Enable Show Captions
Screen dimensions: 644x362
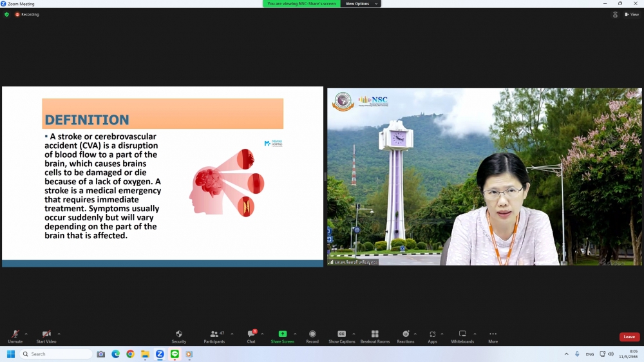pos(342,336)
